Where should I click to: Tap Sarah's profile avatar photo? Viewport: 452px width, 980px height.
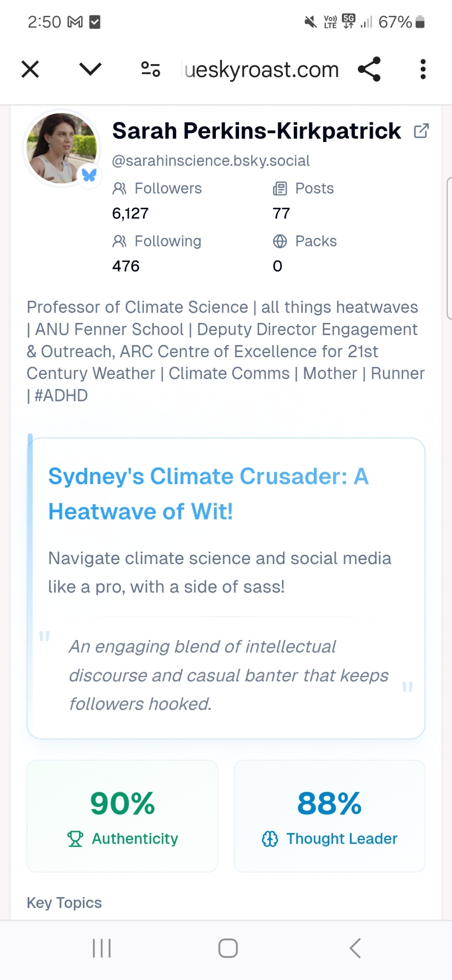[61, 148]
